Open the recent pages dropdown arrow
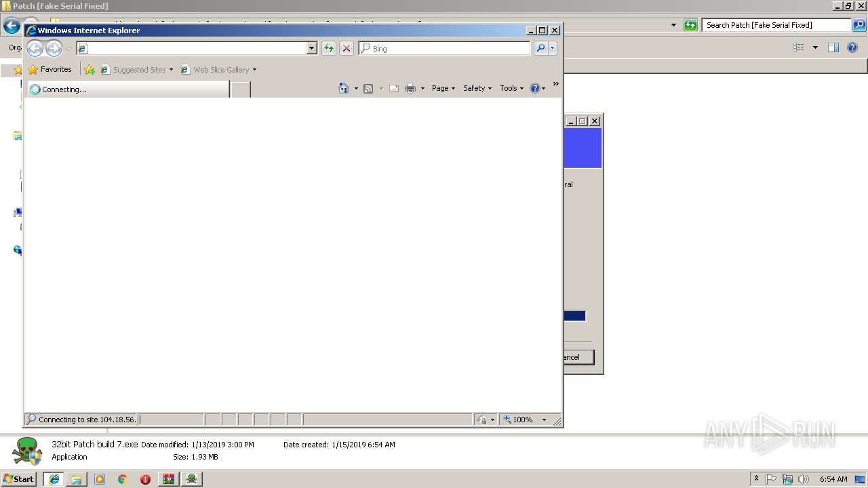This screenshot has height=488, width=868. [68, 49]
